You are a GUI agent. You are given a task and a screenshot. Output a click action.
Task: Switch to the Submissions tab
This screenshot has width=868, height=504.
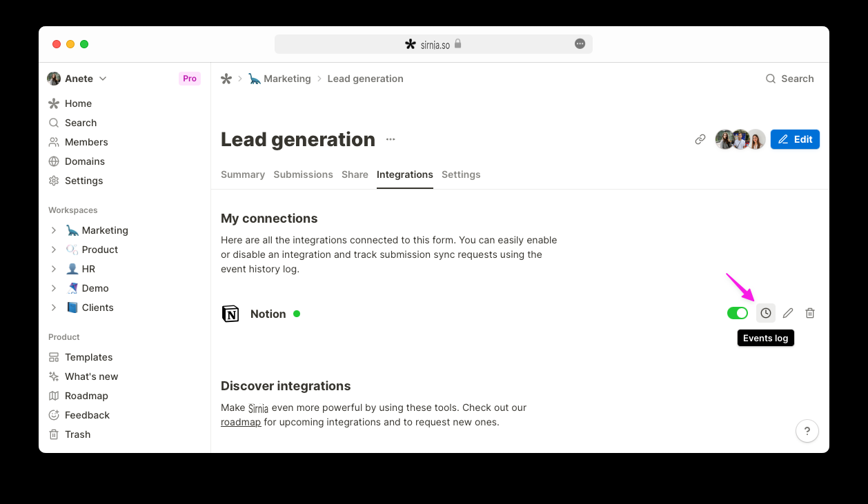click(x=304, y=174)
